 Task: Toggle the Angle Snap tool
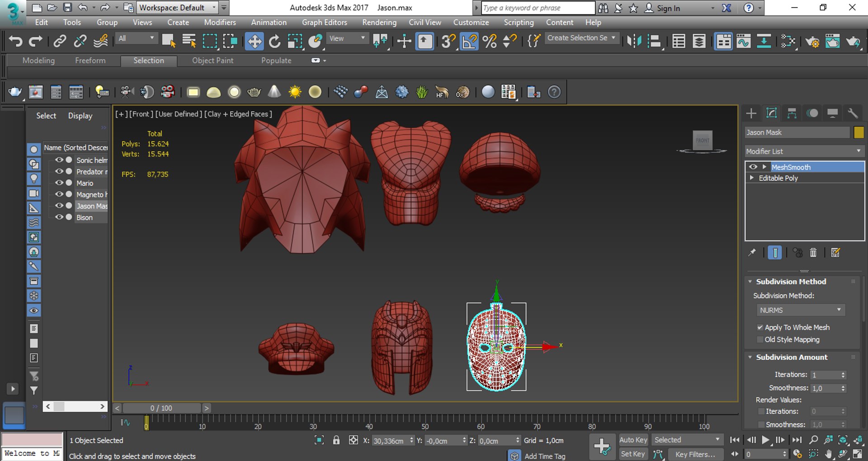pyautogui.click(x=469, y=42)
